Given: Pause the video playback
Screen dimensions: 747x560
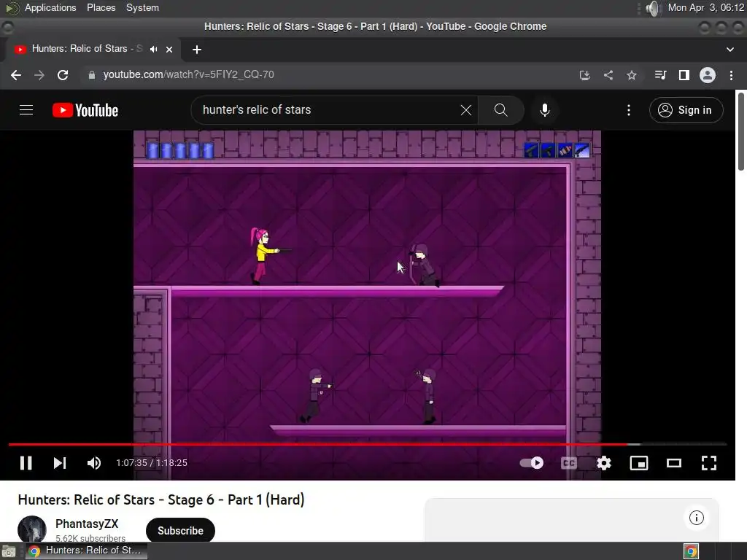Looking at the screenshot, I should (x=26, y=463).
